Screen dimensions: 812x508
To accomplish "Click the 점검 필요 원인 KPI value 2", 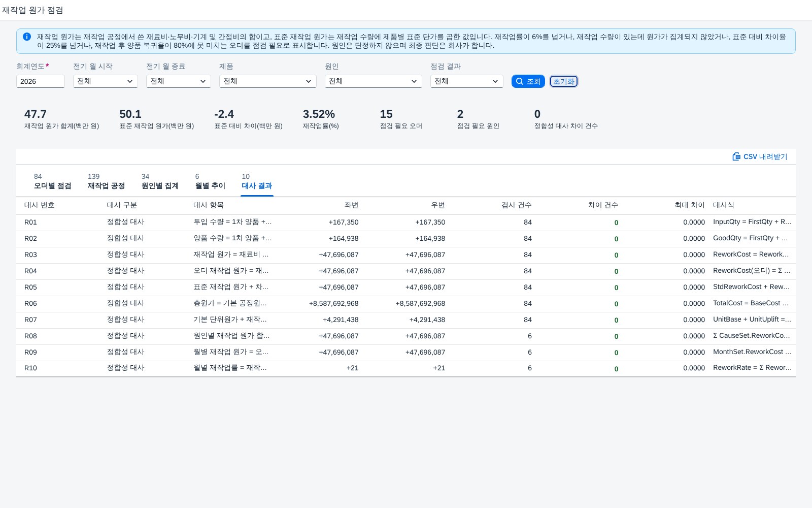I will pos(460,114).
